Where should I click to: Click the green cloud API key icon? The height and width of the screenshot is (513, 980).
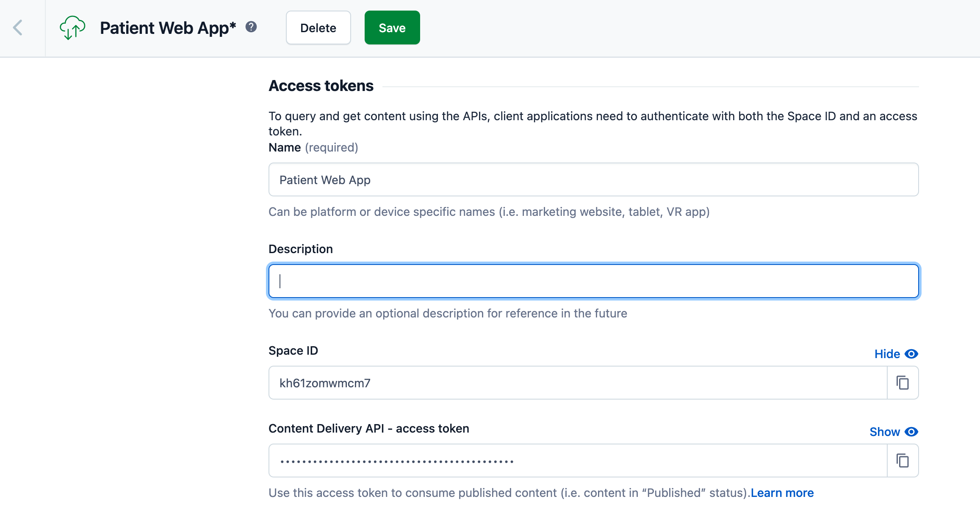point(72,28)
